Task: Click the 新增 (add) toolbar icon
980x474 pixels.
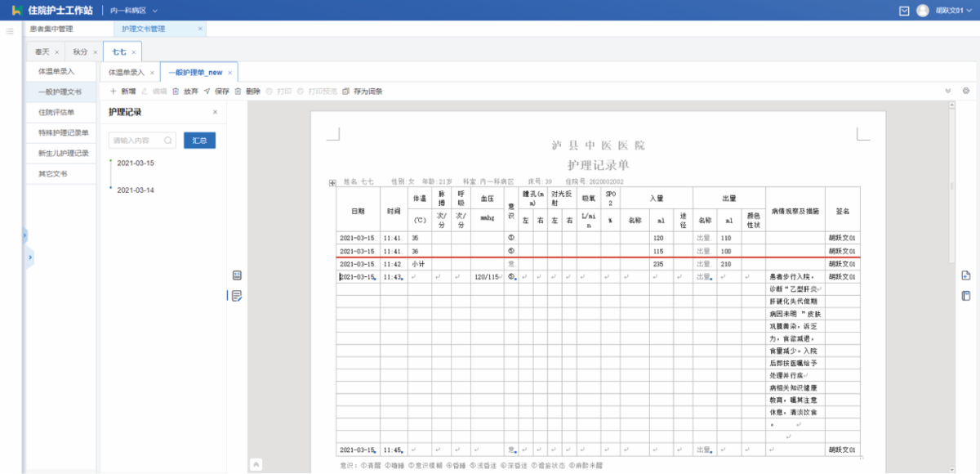Action: pos(113,92)
